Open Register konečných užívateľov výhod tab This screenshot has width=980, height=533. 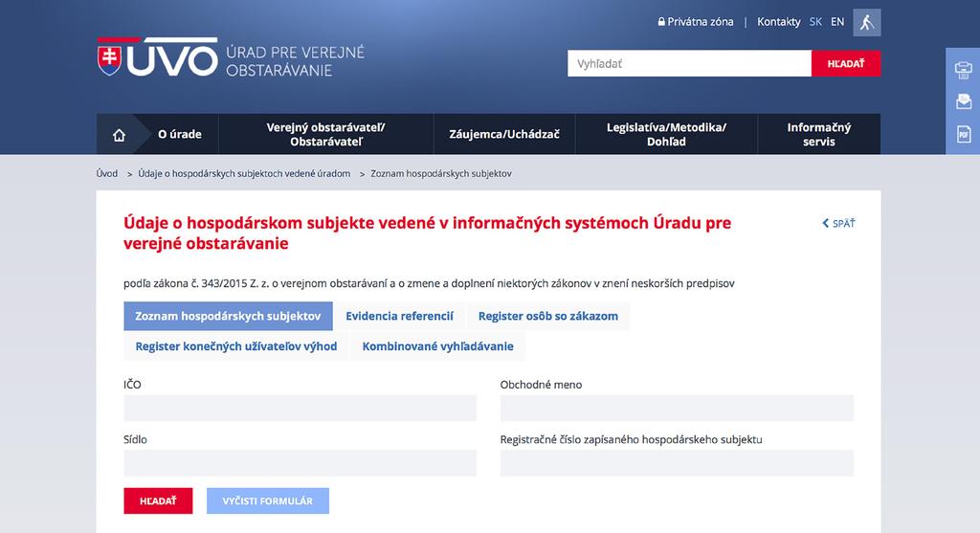[236, 346]
